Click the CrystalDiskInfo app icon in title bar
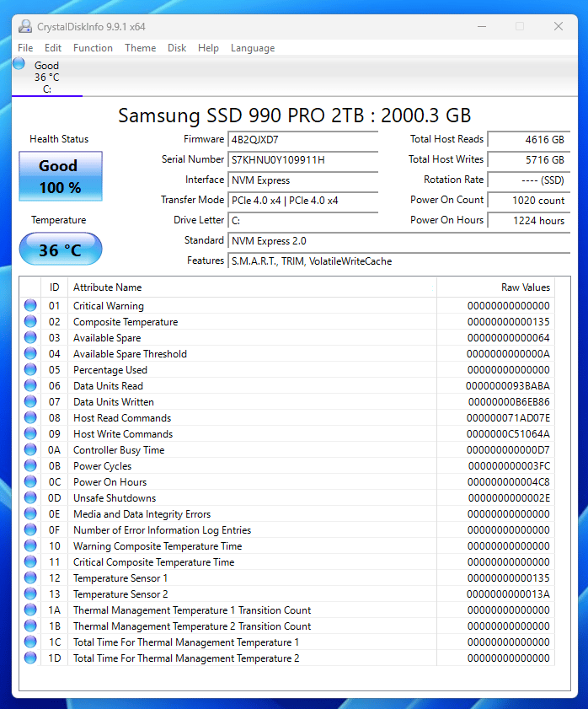The height and width of the screenshot is (709, 588). tap(25, 27)
